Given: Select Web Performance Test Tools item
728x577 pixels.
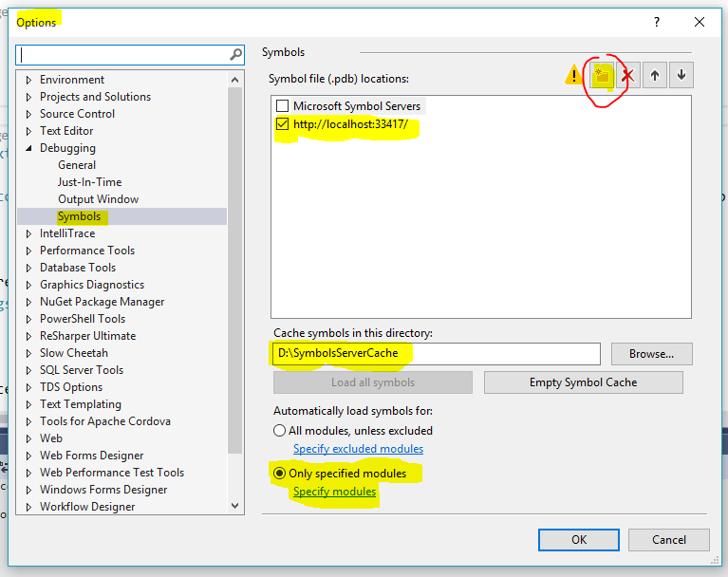Looking at the screenshot, I should (112, 473).
